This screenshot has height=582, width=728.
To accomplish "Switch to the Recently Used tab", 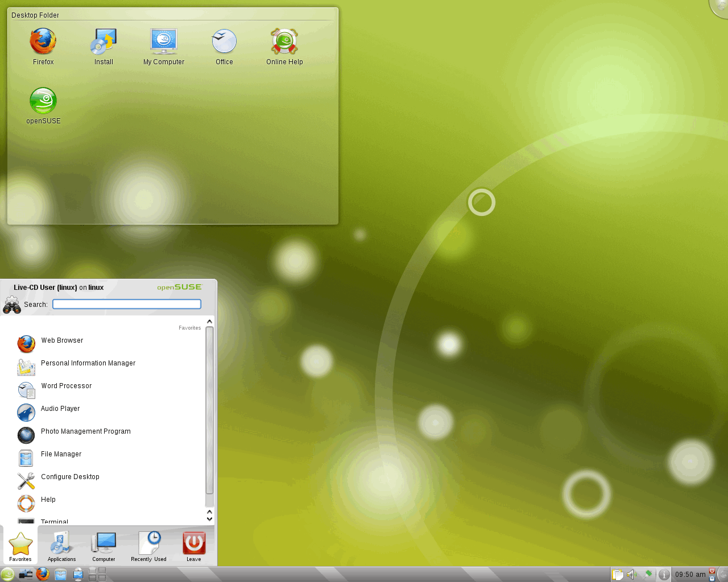I will click(x=149, y=547).
